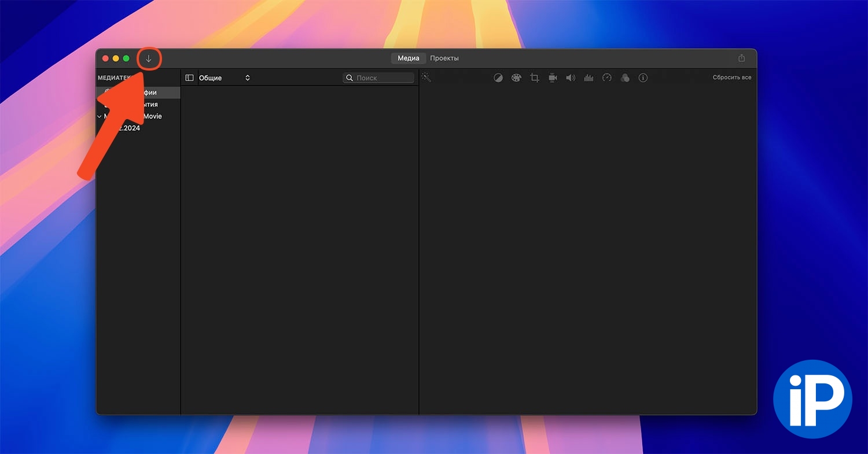
Task: Open the Проекты tab
Action: 444,58
